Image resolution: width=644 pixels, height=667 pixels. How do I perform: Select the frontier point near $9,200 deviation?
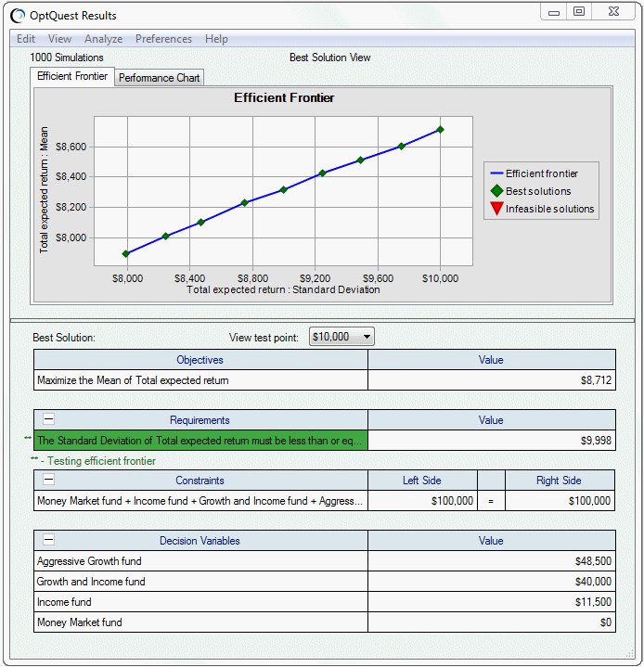[323, 173]
